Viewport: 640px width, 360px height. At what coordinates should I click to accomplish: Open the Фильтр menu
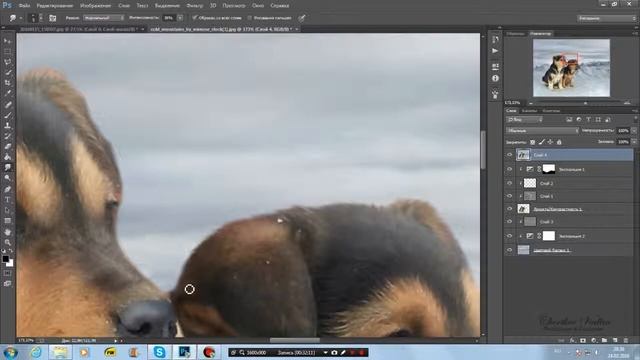click(x=195, y=6)
